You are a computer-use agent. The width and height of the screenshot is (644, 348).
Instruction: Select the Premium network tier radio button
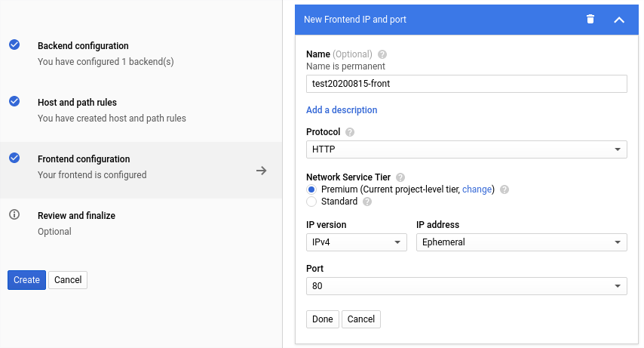click(x=311, y=189)
